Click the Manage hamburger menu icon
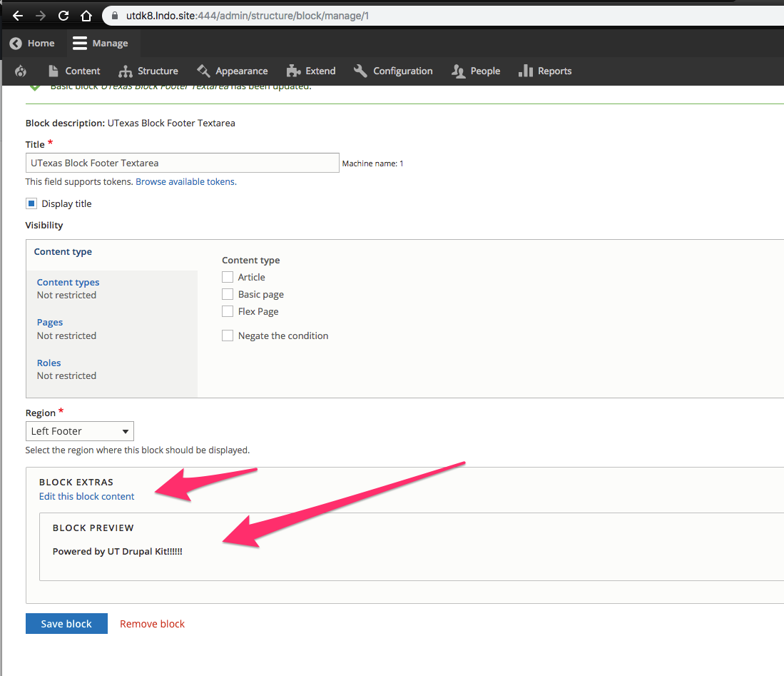 [80, 44]
